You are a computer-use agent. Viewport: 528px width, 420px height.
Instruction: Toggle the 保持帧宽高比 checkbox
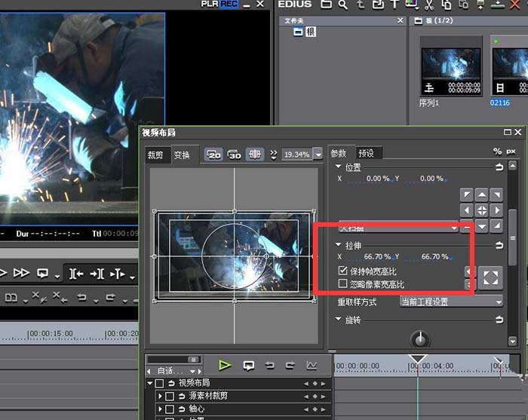[x=343, y=271]
